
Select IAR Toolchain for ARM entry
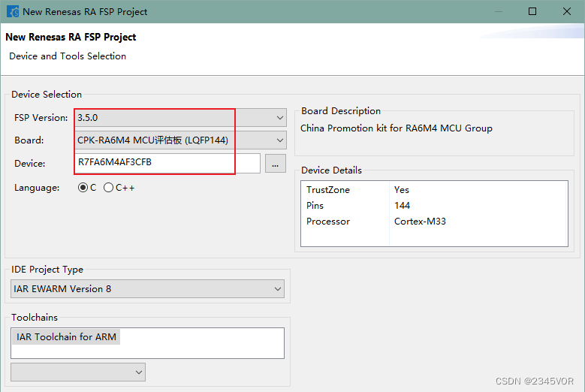coord(66,337)
